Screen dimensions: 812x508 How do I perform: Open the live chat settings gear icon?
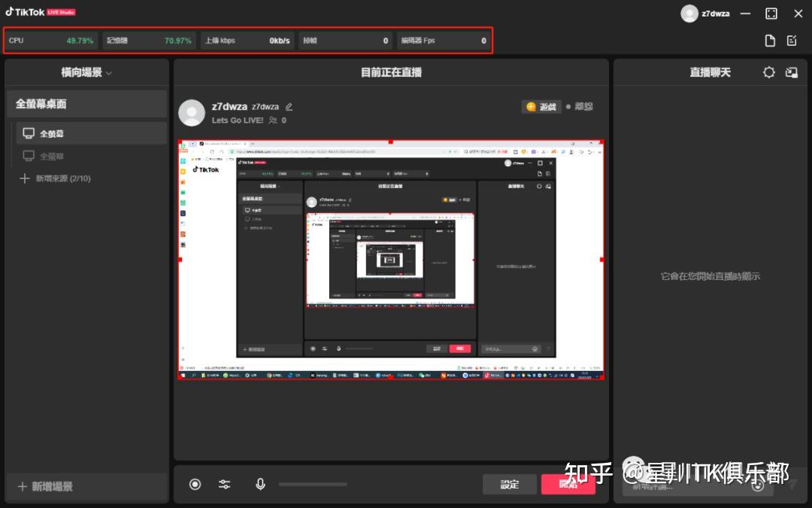[769, 72]
